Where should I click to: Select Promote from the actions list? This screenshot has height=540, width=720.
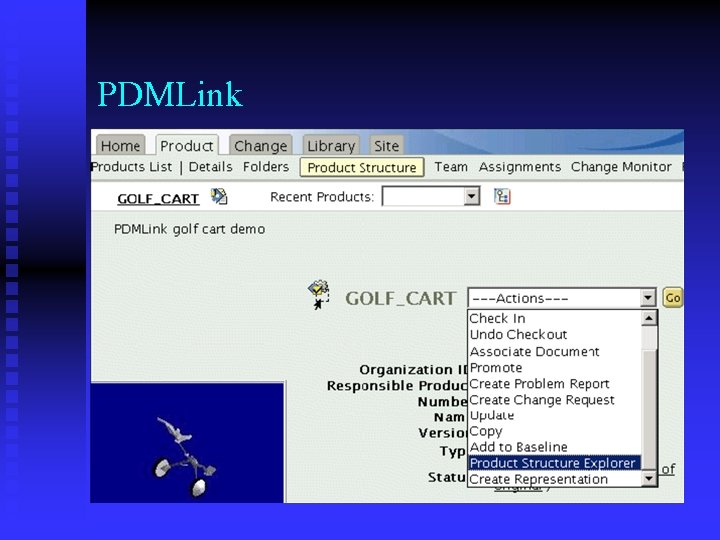pyautogui.click(x=554, y=367)
